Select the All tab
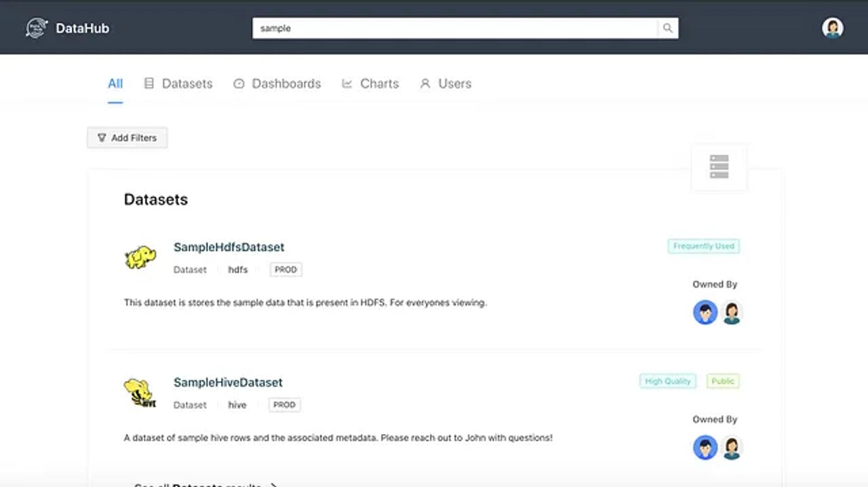The width and height of the screenshot is (868, 487). point(115,84)
